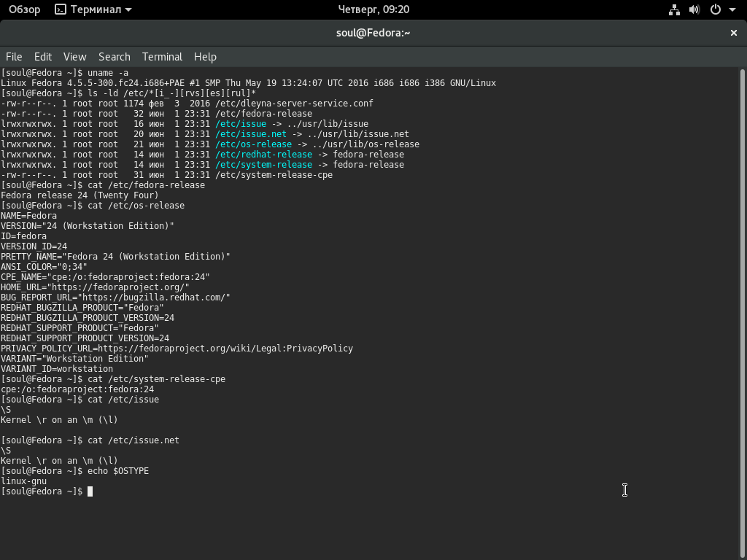Click the "VERSION_ID=24" line

[x=34, y=246]
